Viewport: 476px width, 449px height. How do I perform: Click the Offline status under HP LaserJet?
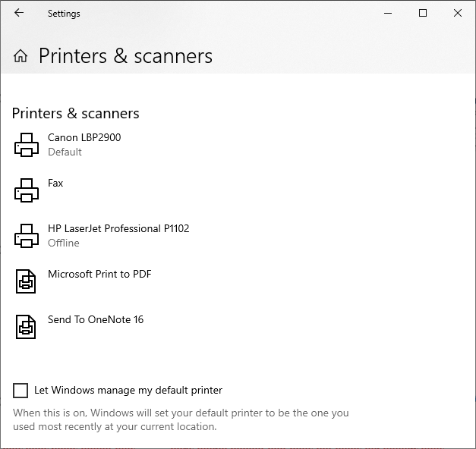[64, 243]
